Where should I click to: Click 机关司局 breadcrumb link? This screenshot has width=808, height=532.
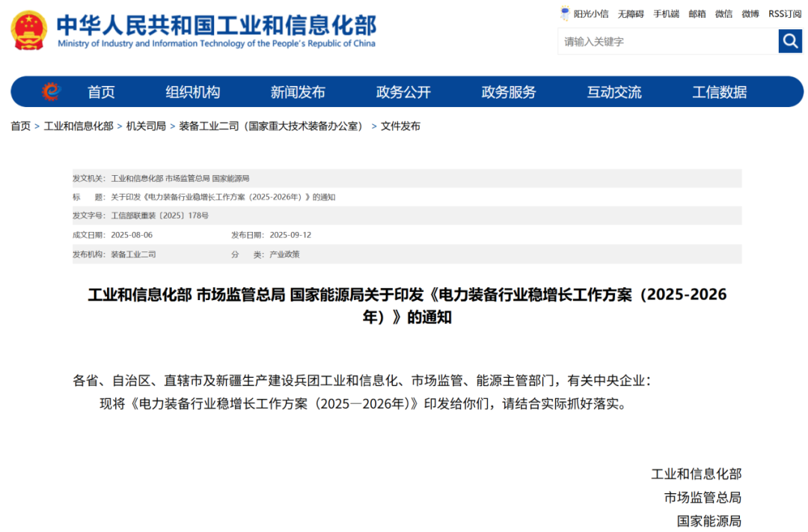pyautogui.click(x=147, y=126)
